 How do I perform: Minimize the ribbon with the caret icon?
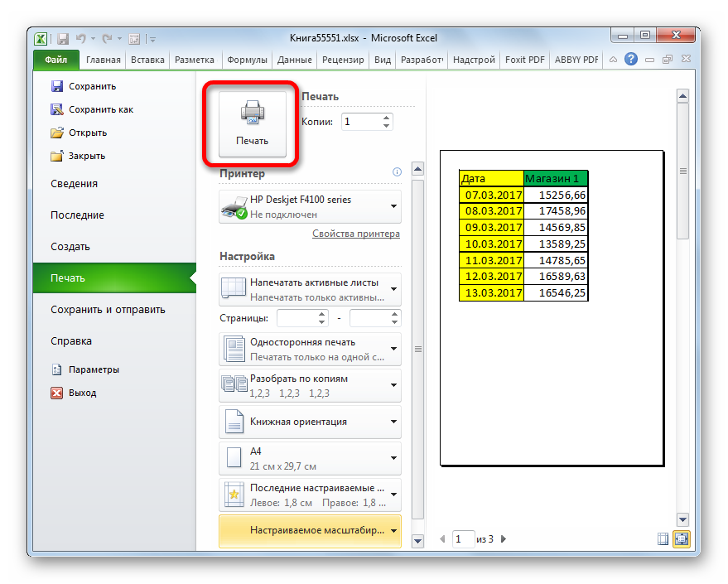614,60
